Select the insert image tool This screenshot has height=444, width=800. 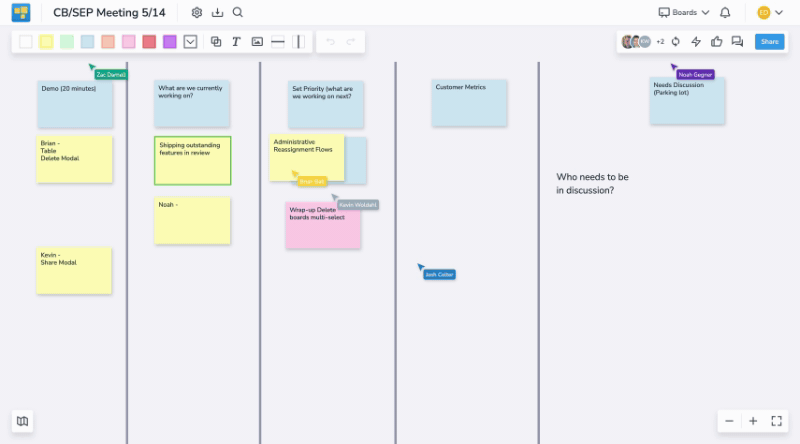257,42
